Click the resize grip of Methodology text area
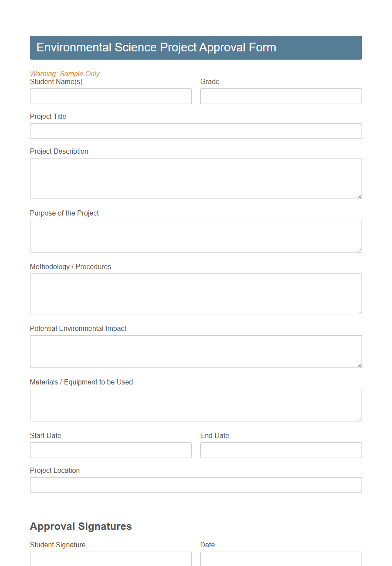The image size is (392, 566). click(x=359, y=312)
